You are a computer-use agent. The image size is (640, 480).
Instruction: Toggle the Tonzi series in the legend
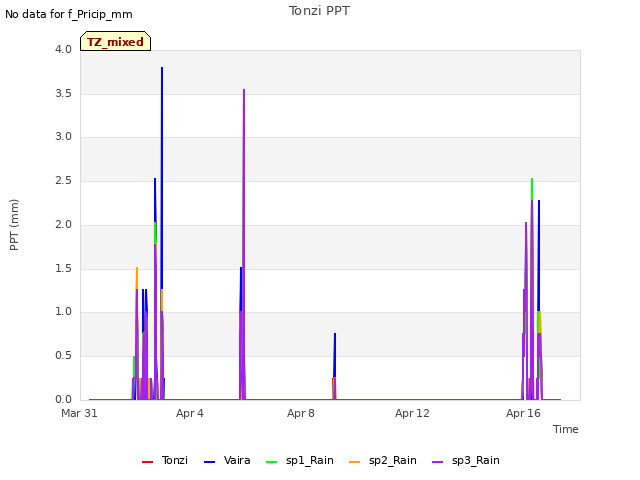(165, 461)
